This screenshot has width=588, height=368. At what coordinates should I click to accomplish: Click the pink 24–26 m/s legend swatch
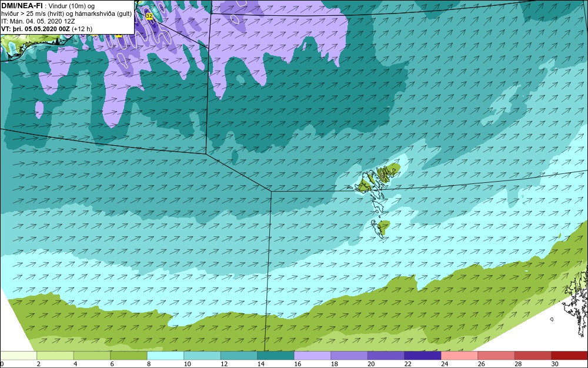pyautogui.click(x=459, y=356)
